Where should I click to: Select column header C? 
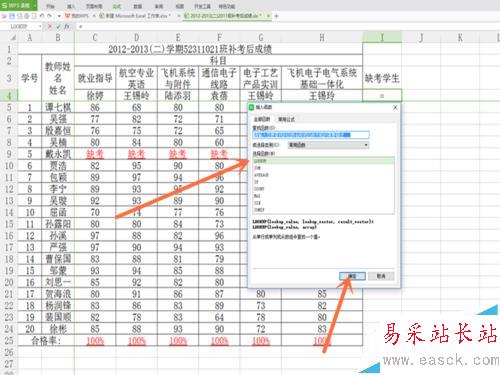95,37
